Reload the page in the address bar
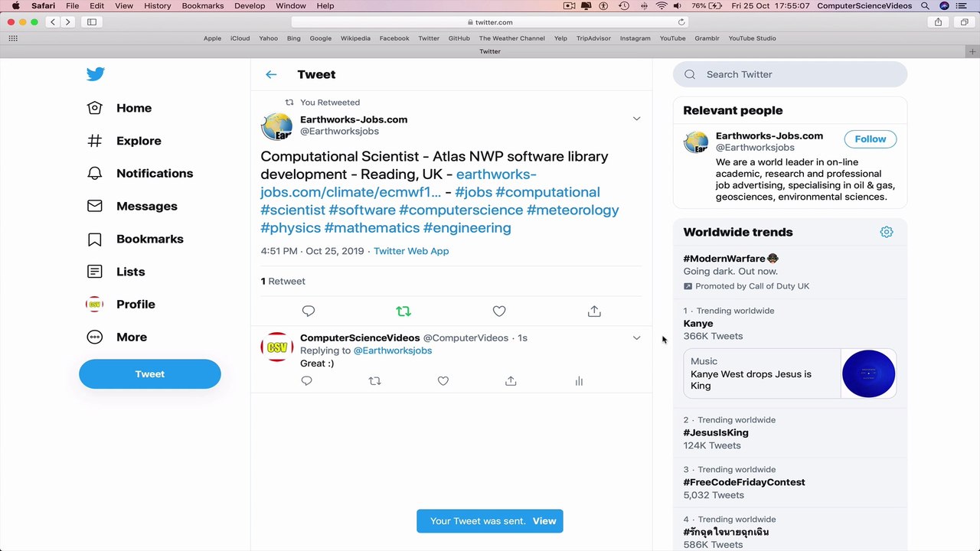Viewport: 980px width, 551px height. (681, 22)
